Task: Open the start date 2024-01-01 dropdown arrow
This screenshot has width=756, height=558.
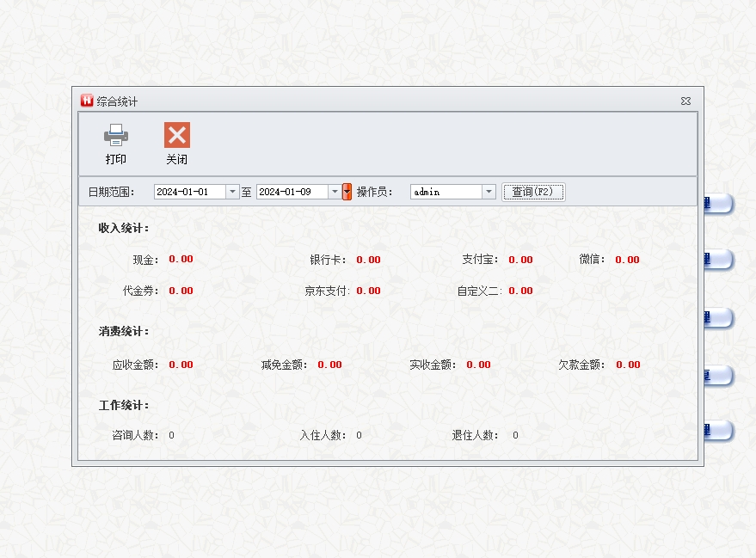Action: pyautogui.click(x=232, y=192)
